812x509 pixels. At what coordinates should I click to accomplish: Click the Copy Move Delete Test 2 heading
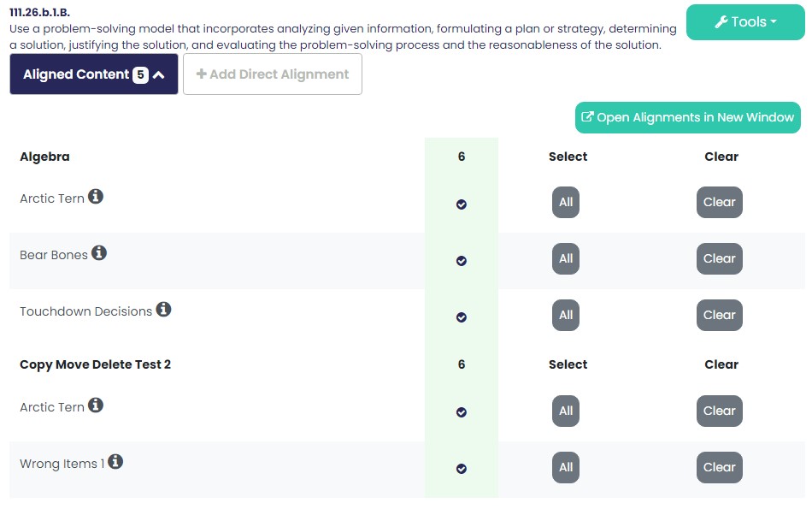[95, 364]
